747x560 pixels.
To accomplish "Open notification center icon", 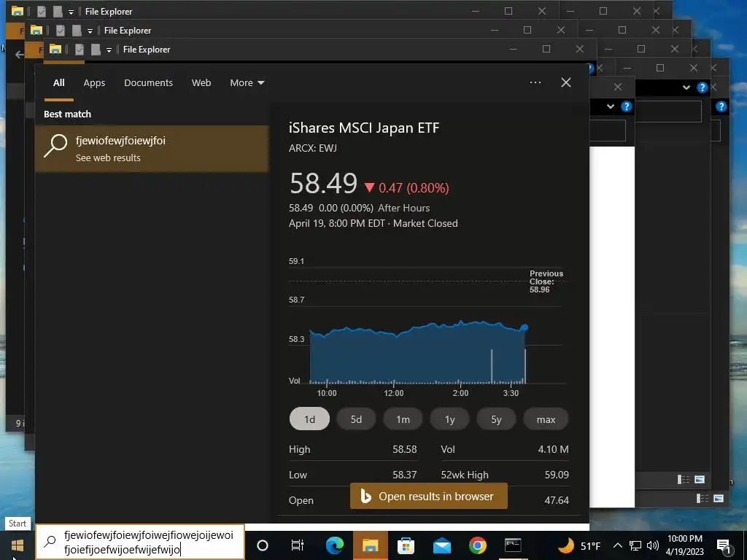I will click(724, 546).
